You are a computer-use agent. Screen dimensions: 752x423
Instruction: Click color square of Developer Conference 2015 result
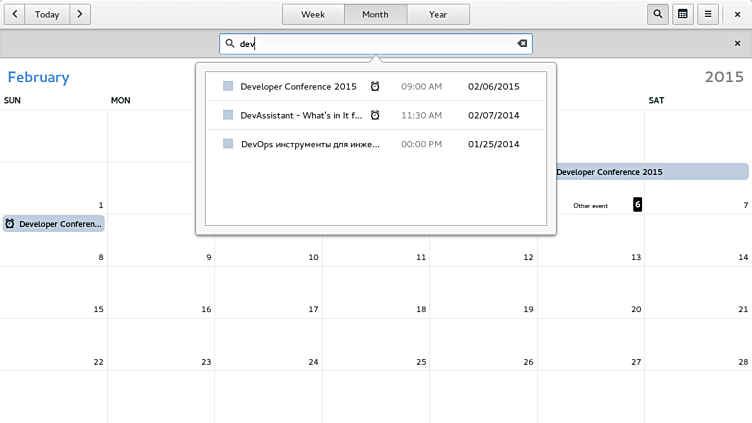coord(228,87)
